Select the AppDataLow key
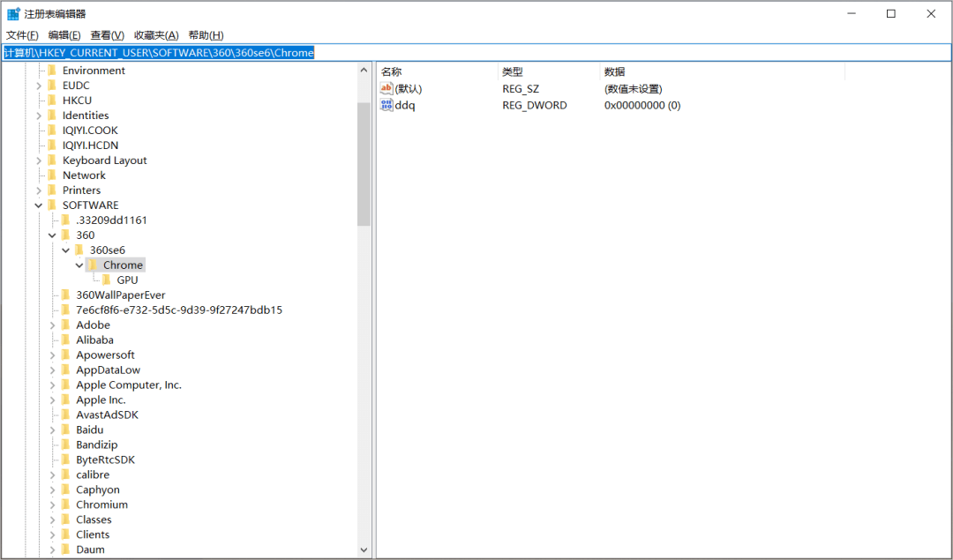 coord(109,370)
